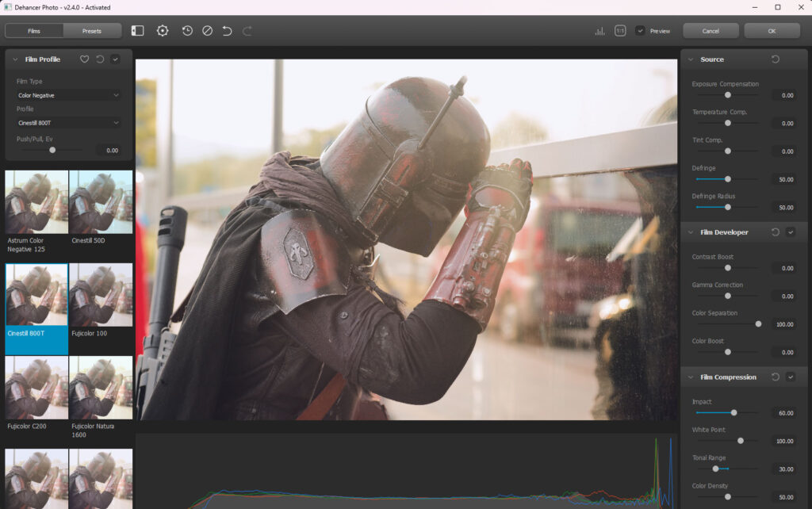Viewport: 812px width, 509px height.
Task: Reset the Film Developer section
Action: point(776,232)
